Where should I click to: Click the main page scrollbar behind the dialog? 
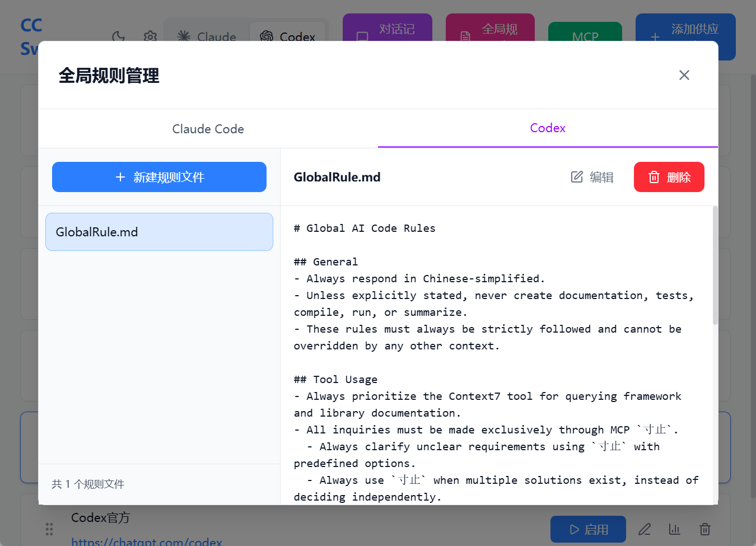click(x=753, y=286)
